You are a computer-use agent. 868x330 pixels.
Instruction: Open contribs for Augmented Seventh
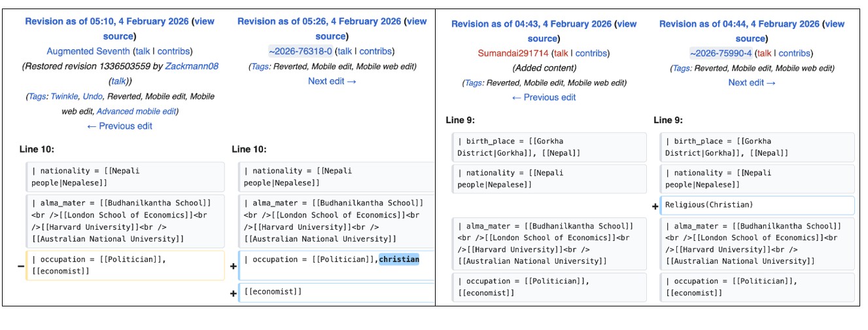[175, 51]
